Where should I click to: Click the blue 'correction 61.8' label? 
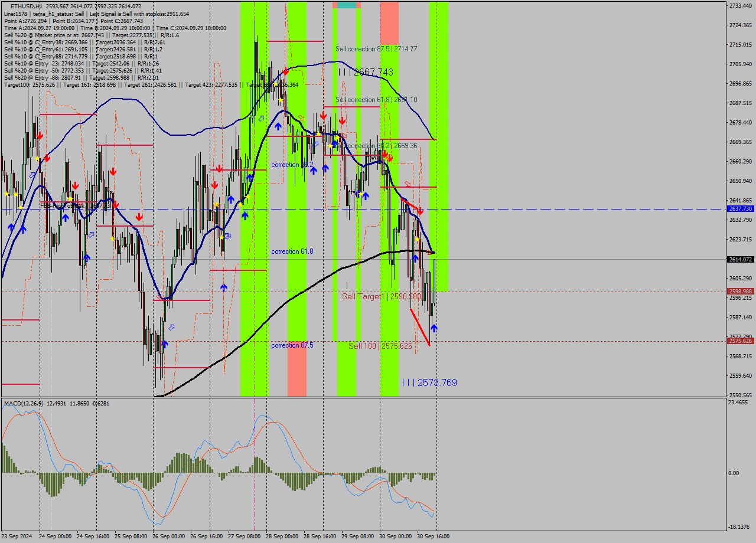(292, 251)
